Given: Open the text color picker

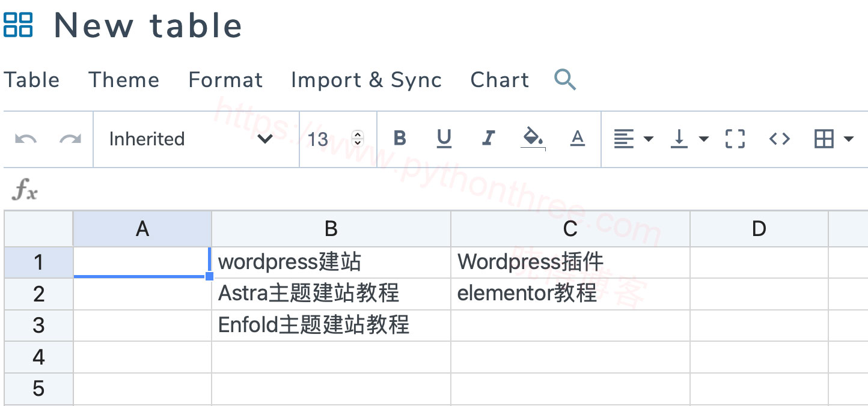Looking at the screenshot, I should click(x=578, y=139).
